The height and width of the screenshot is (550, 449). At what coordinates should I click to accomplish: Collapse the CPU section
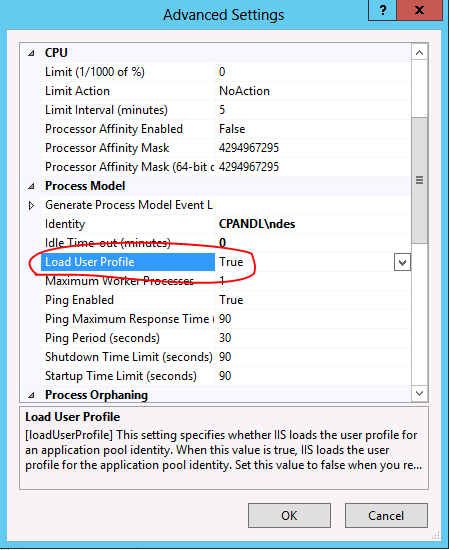pyautogui.click(x=31, y=53)
